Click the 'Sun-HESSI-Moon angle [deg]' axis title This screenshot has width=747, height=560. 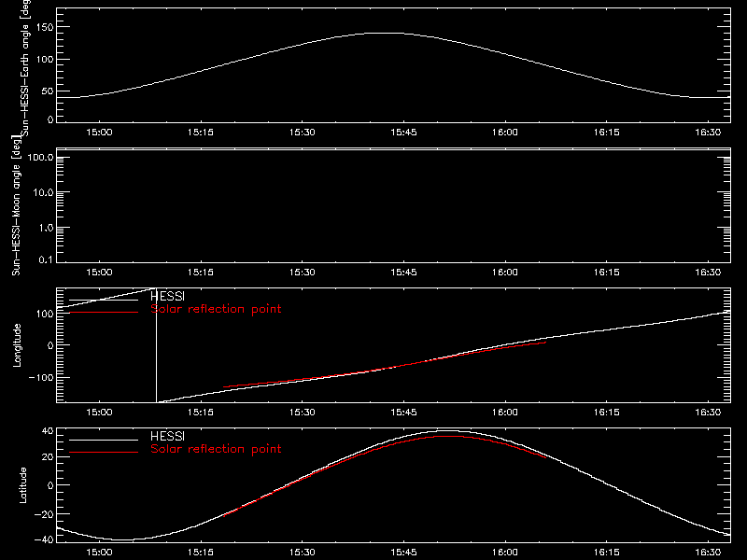tap(16, 206)
